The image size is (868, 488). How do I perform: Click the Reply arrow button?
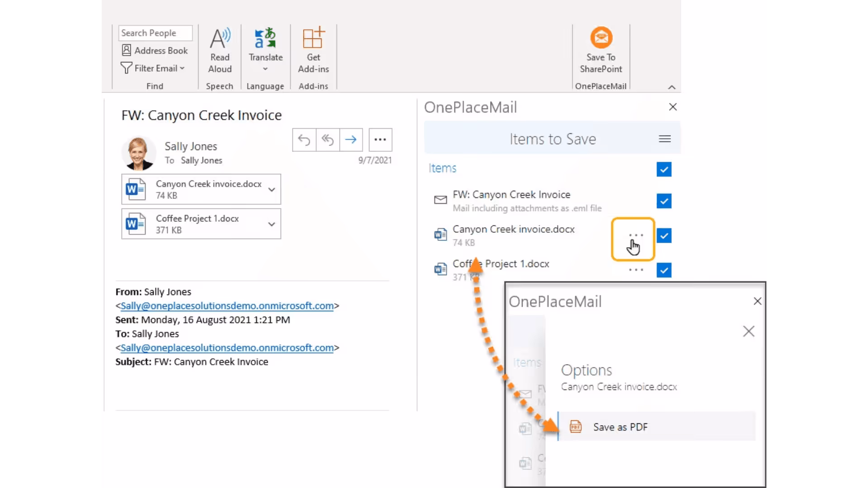point(304,140)
